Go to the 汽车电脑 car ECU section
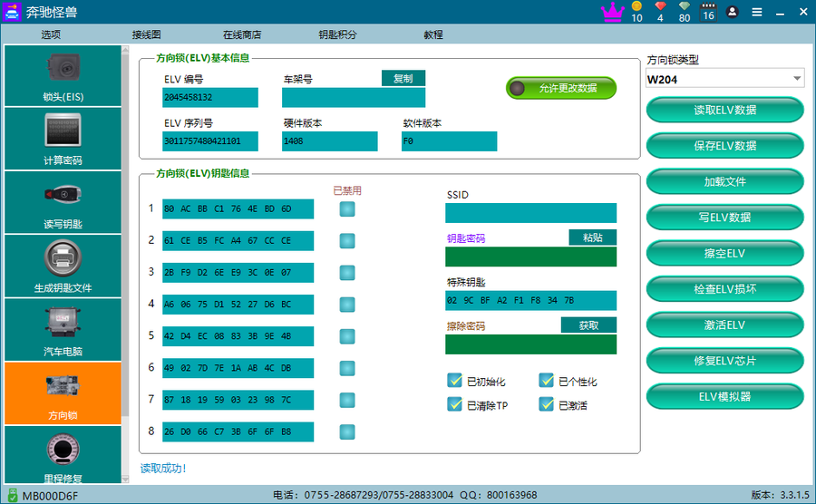 click(x=62, y=330)
